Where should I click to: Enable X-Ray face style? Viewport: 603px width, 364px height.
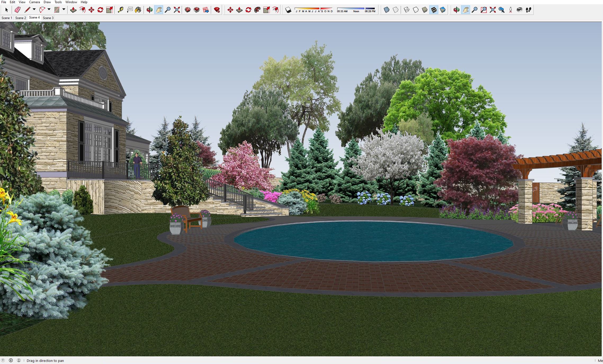(386, 10)
